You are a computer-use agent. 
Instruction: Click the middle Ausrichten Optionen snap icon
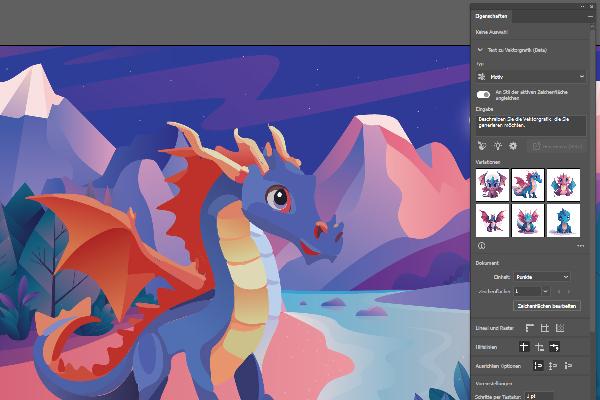(x=553, y=366)
